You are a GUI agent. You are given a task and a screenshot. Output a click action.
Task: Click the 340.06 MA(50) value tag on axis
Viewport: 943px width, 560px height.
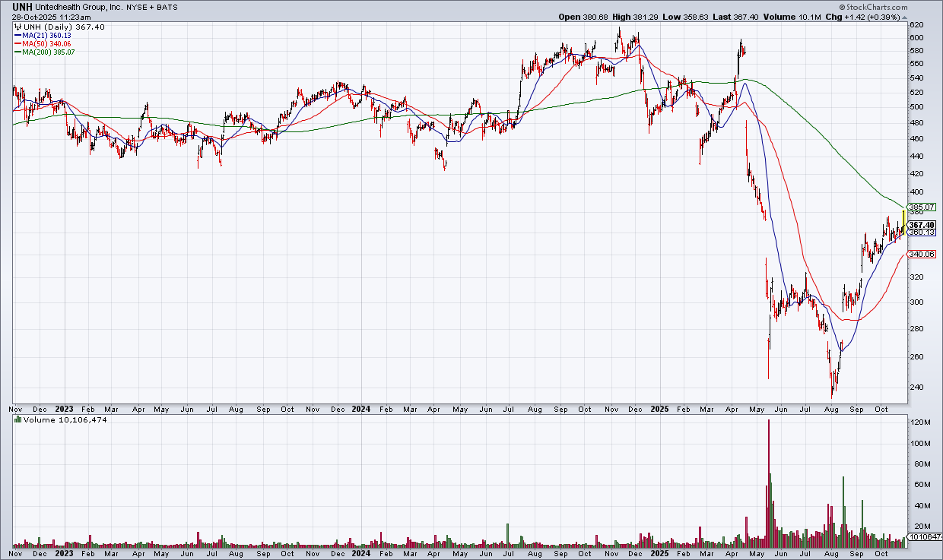tap(921, 254)
